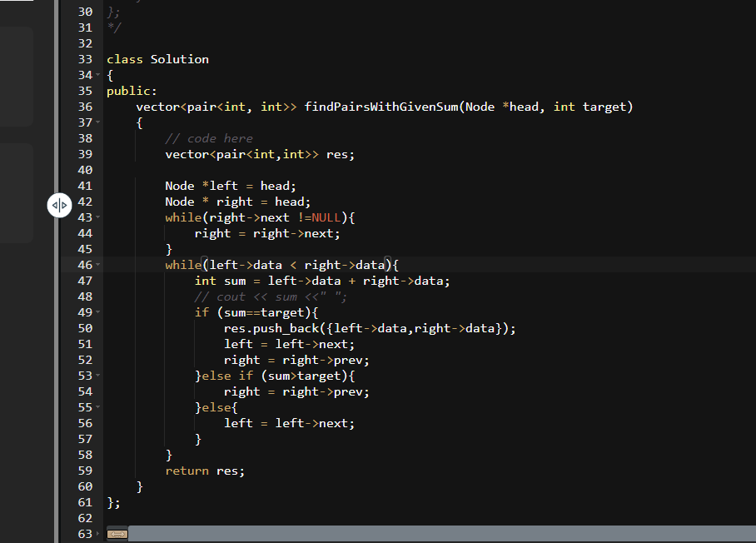
Task: Click the panel splitter handle icon
Action: 59,206
